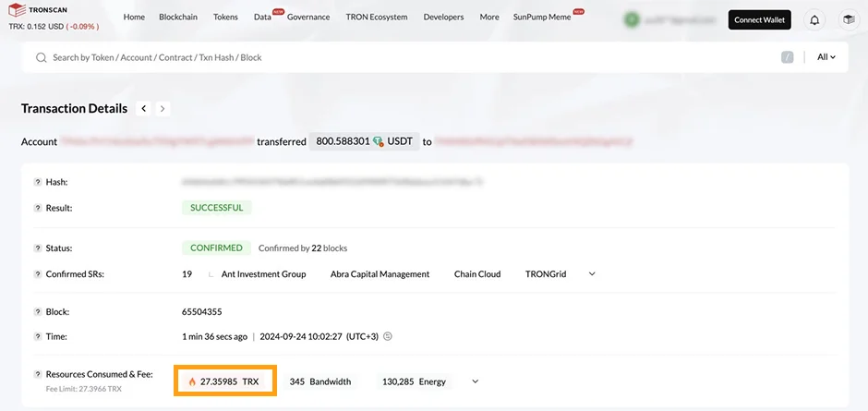Click the 130,285 Energy value
Viewport: 868px width, 411px height.
click(x=414, y=381)
